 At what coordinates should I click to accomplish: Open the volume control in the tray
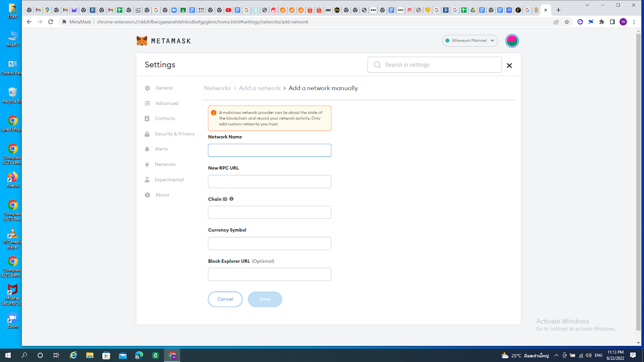click(x=588, y=355)
